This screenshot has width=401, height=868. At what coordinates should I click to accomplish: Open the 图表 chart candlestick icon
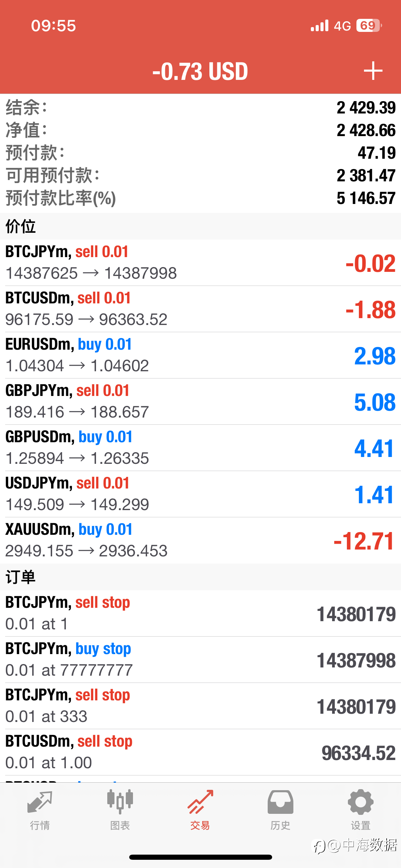point(120,801)
